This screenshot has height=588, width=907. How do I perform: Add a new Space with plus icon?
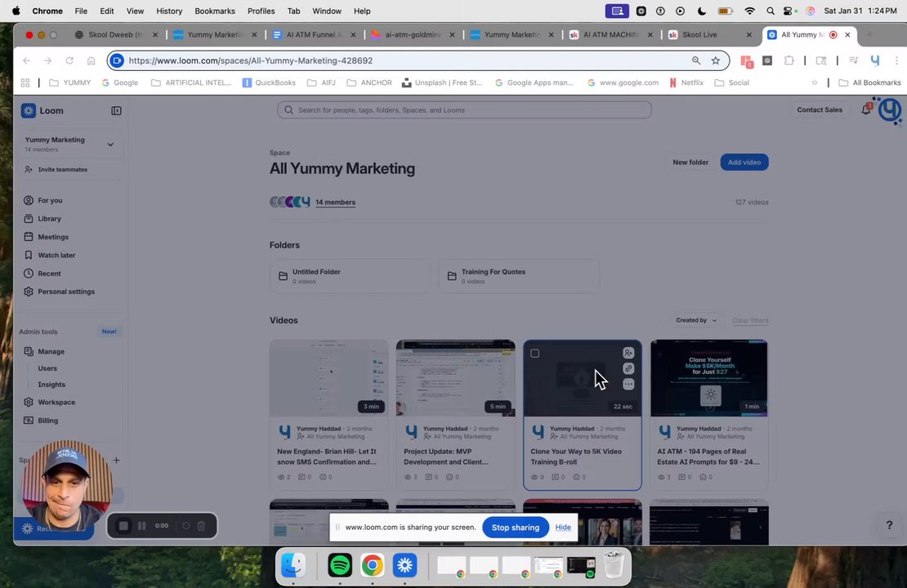[x=116, y=461]
